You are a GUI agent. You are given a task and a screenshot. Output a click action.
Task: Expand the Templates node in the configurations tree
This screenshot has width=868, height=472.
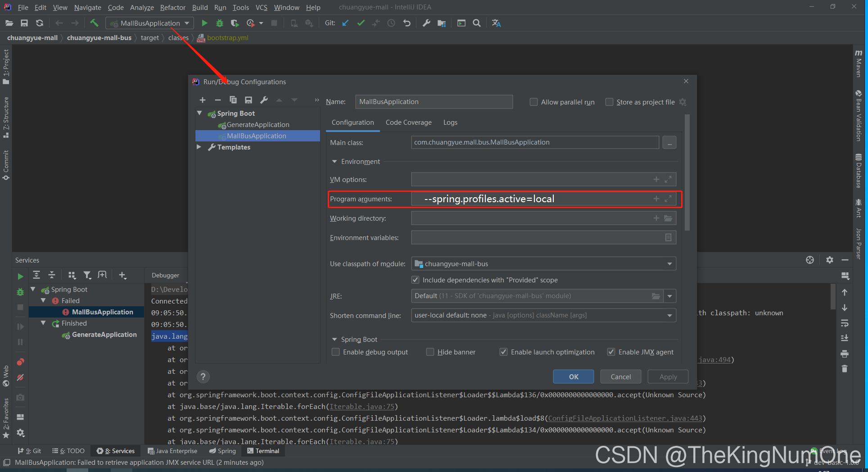coord(199,147)
